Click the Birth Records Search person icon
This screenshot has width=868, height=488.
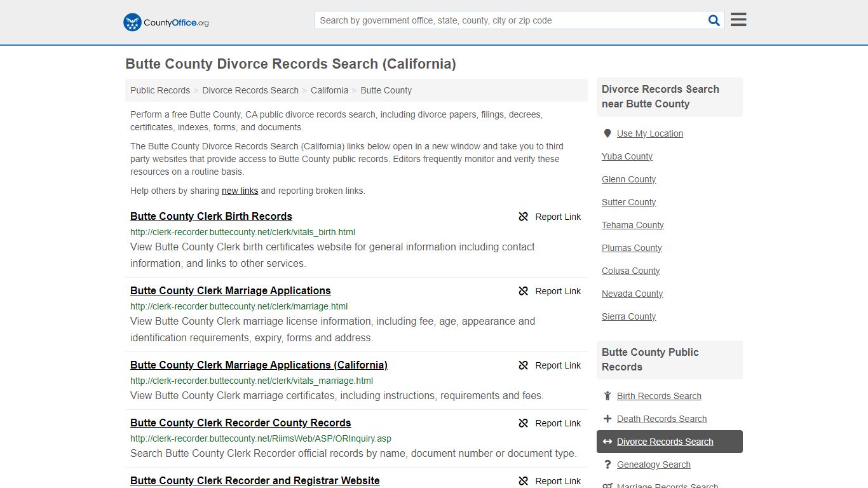(x=607, y=396)
